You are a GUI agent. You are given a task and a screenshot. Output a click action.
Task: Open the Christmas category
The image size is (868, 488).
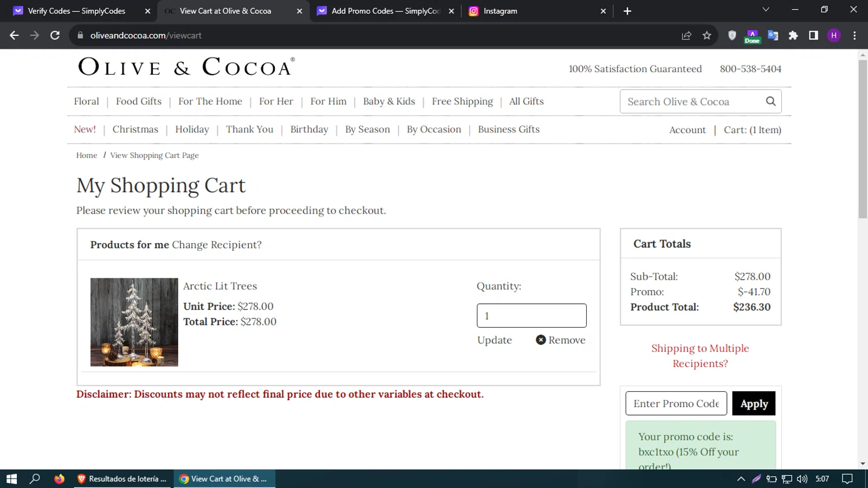click(x=135, y=129)
